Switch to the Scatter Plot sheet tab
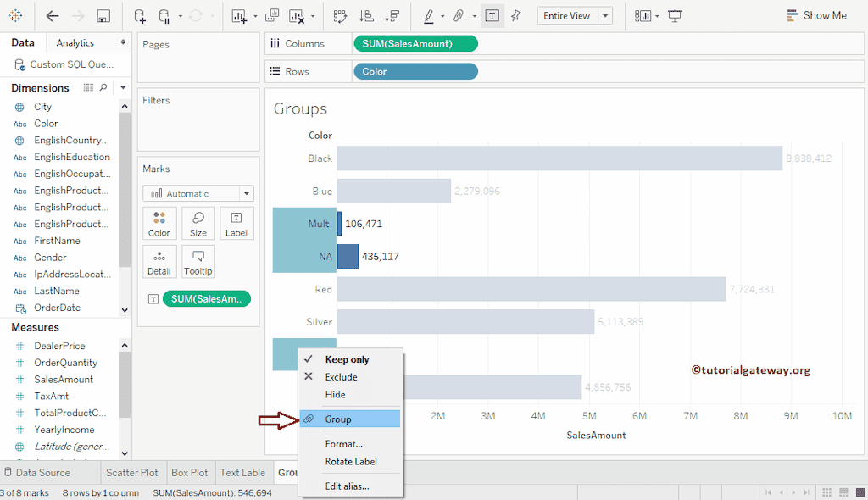Viewport: 868px width, 500px height. 131,473
